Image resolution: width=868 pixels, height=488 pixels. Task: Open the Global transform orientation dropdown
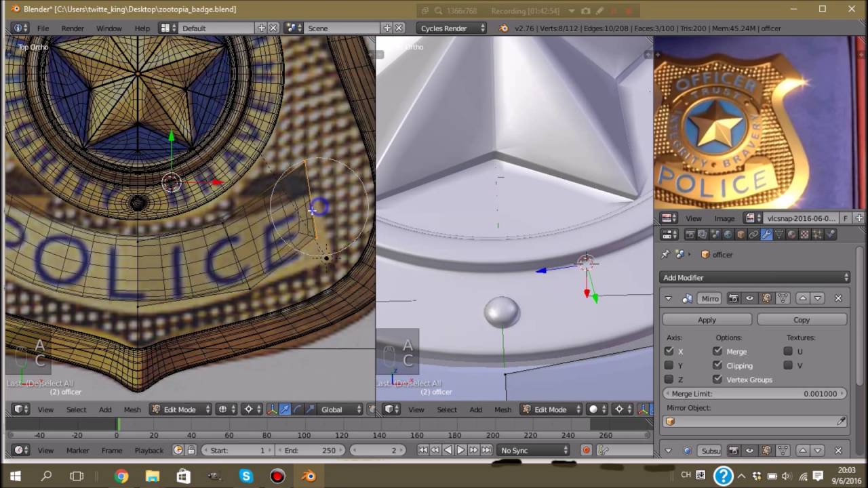(x=341, y=409)
